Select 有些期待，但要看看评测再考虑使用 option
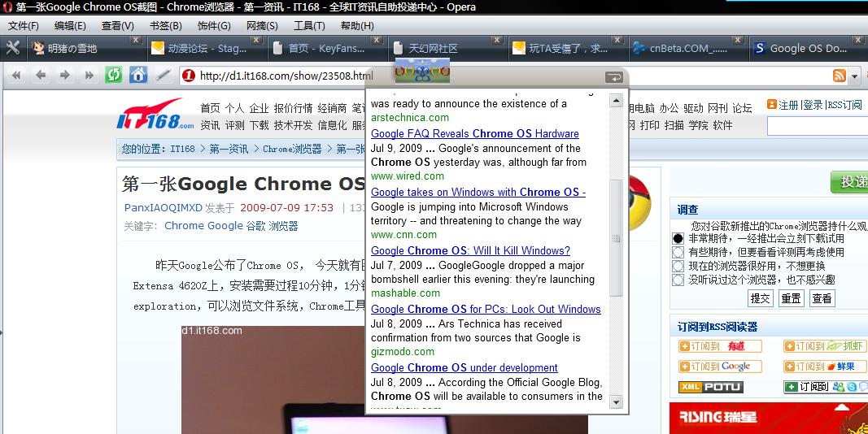The height and width of the screenshot is (434, 868). (678, 252)
